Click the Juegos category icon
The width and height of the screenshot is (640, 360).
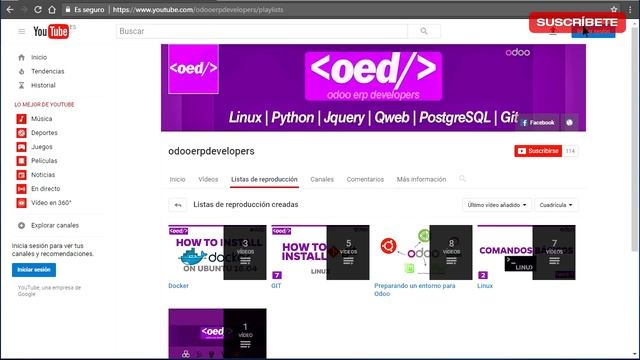coord(21,147)
